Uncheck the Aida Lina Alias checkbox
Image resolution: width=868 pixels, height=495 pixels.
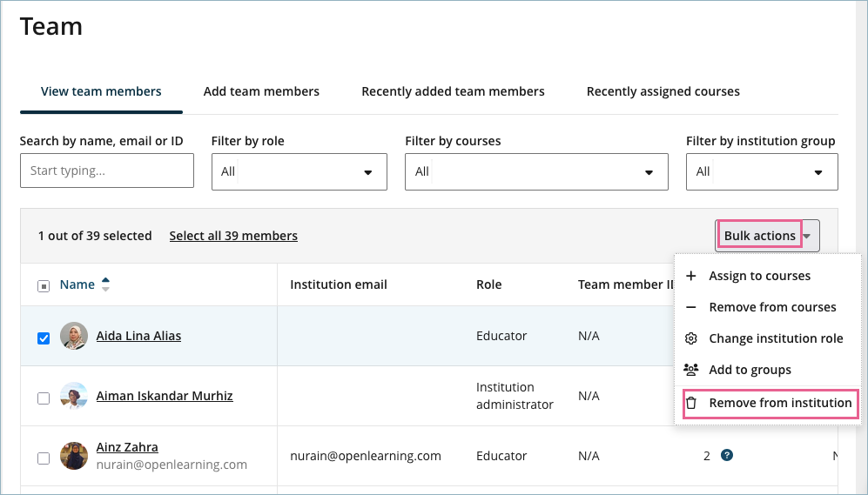point(44,338)
